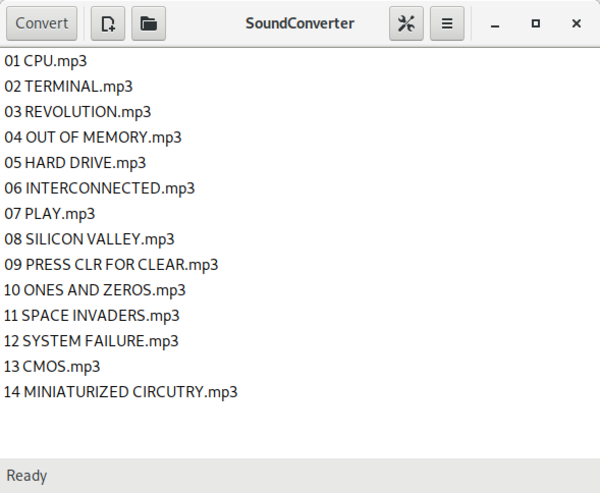
Task: Click on 08 SILICON VALLEY.mp3
Action: (89, 239)
